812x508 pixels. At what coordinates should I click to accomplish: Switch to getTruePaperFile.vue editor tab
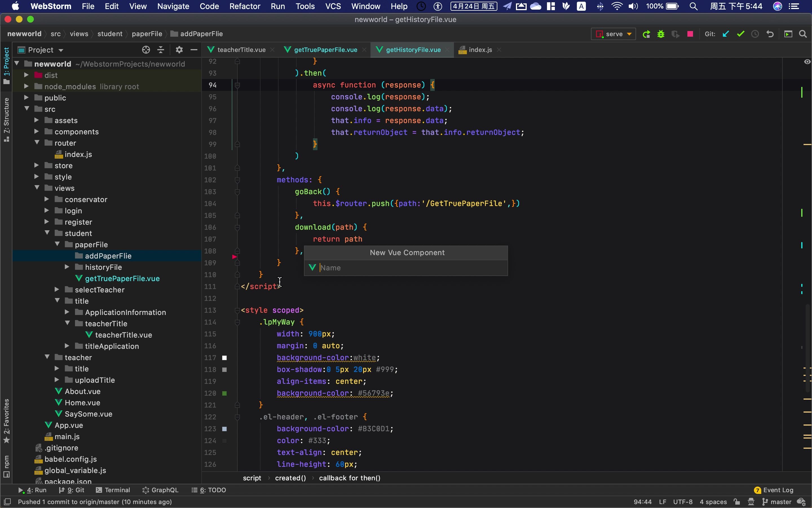(x=325, y=50)
